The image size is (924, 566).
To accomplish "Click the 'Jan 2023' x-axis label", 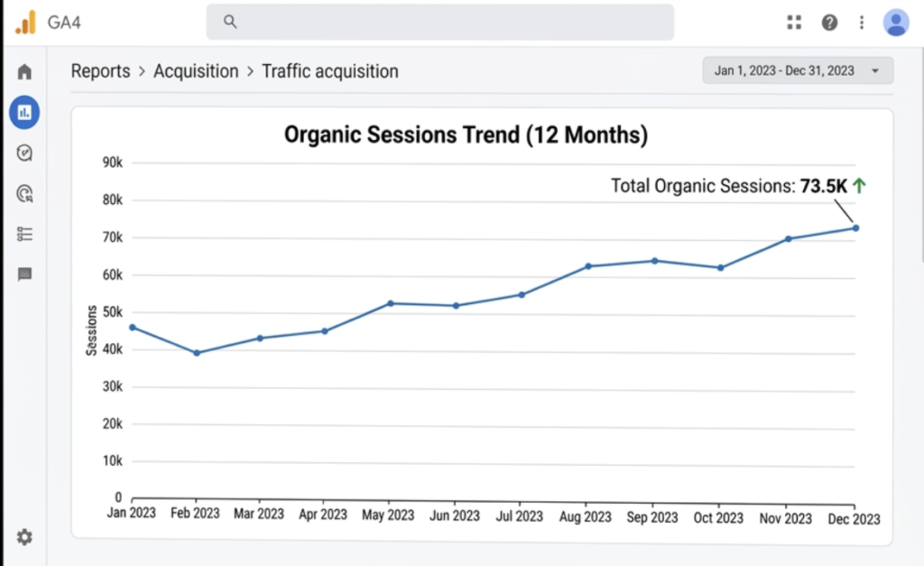I will tap(132, 513).
